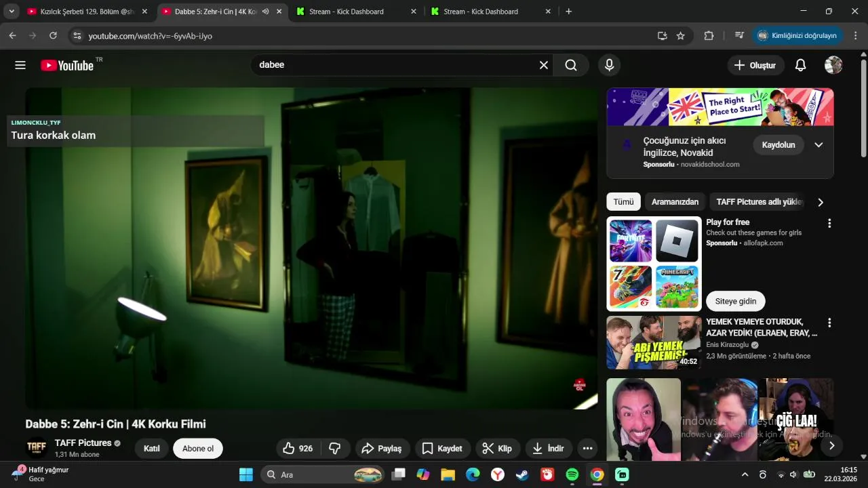The width and height of the screenshot is (868, 488).
Task: Click Siteye gidin ad button
Action: tap(736, 301)
